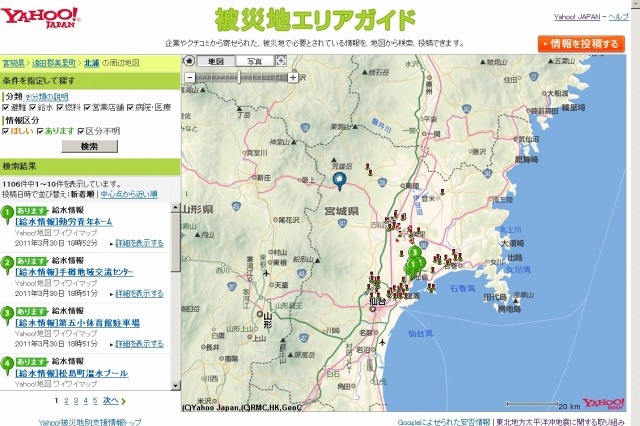This screenshot has width=640, height=426.
Task: Open 東北地方太平洋沖地震に関する取り組み link
Action: point(560,422)
